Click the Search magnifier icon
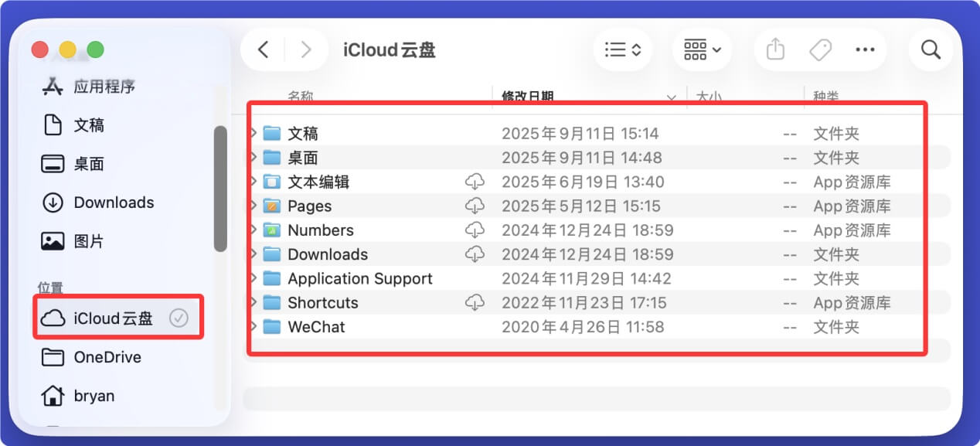 [931, 49]
